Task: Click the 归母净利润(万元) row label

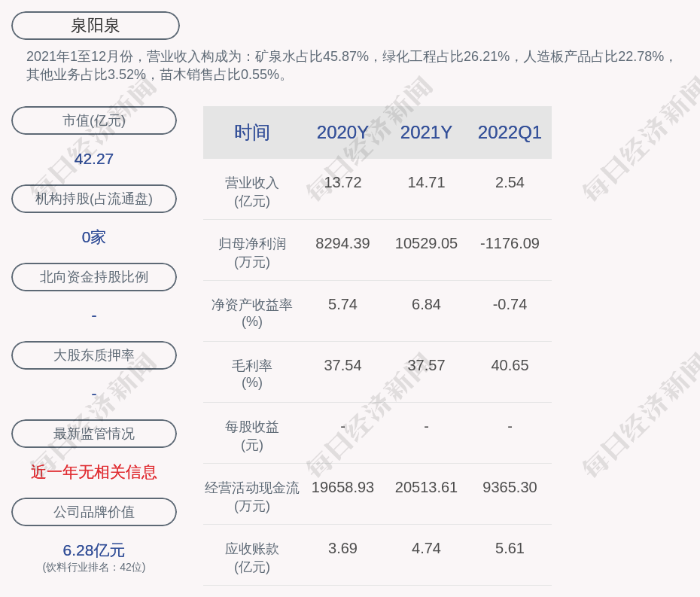Action: coord(252,253)
